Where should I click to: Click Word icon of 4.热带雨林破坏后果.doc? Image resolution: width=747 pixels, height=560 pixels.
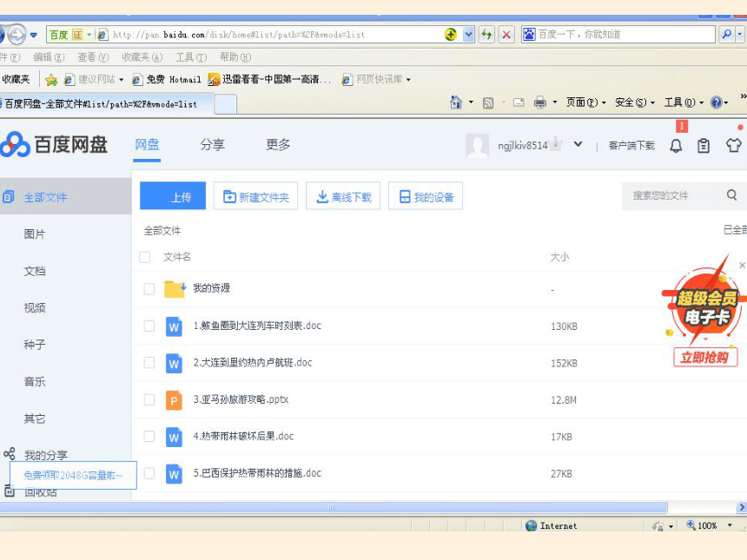(x=174, y=437)
